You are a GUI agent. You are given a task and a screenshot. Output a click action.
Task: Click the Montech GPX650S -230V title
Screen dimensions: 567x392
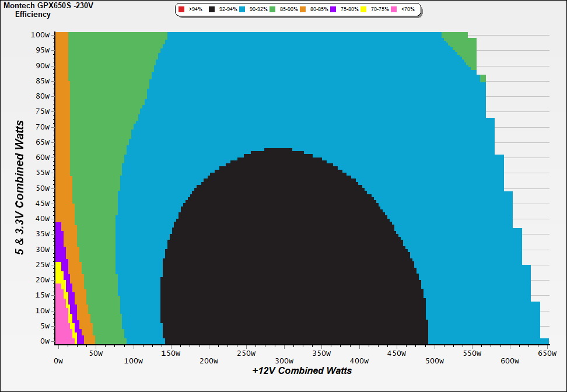point(44,5)
